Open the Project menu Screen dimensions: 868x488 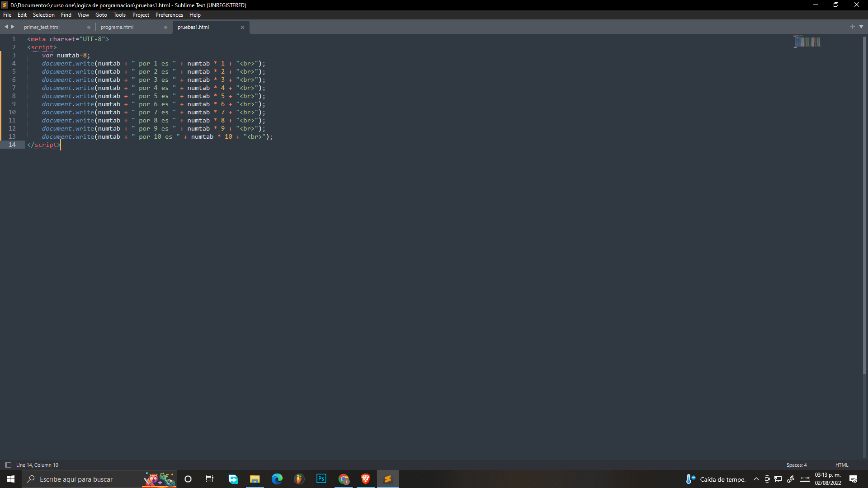(141, 15)
